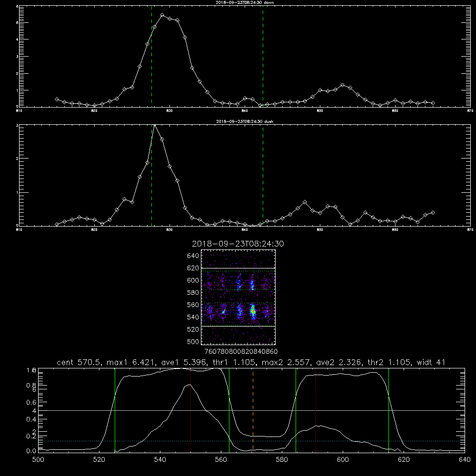
Task: Click the green solid line at 615 in bottom plot
Action: coord(388,410)
